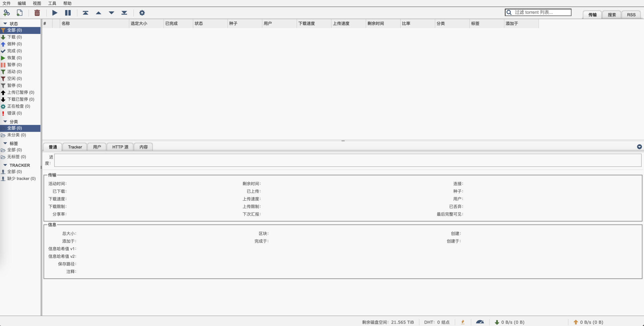Viewport: 644px width, 326px height.
Task: Sort by 比率 column header
Action: point(418,24)
